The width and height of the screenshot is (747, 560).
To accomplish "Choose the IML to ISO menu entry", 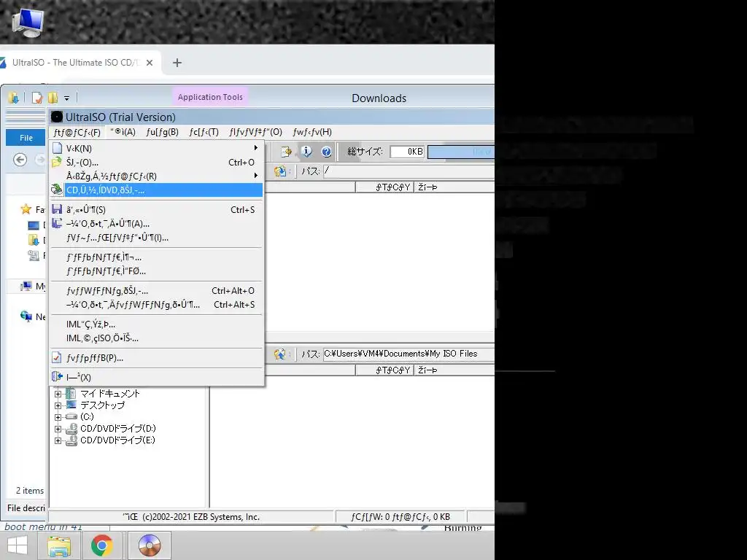I will coord(157,338).
